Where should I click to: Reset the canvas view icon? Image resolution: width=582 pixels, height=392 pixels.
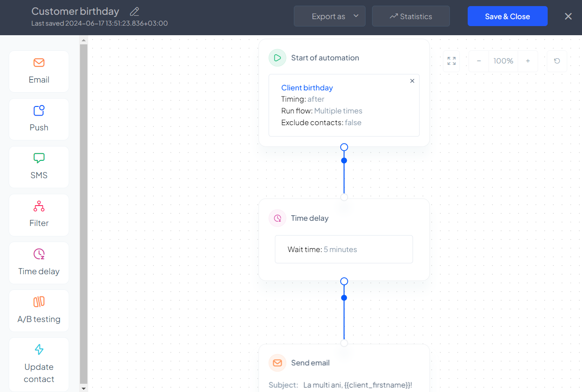pyautogui.click(x=557, y=61)
